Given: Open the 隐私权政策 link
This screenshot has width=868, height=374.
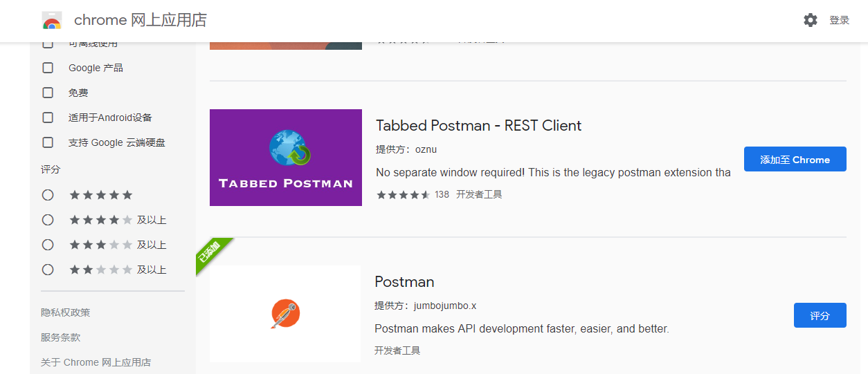Looking at the screenshot, I should click(66, 312).
